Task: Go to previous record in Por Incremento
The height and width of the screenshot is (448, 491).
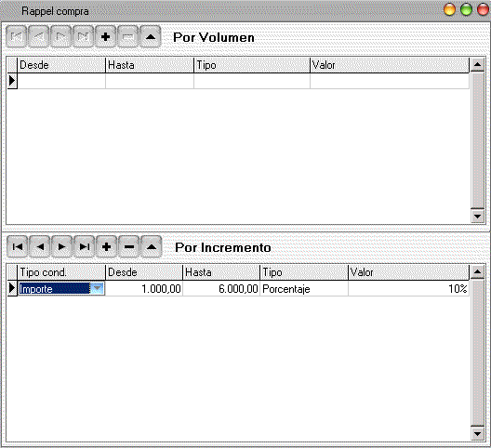Action: point(40,246)
